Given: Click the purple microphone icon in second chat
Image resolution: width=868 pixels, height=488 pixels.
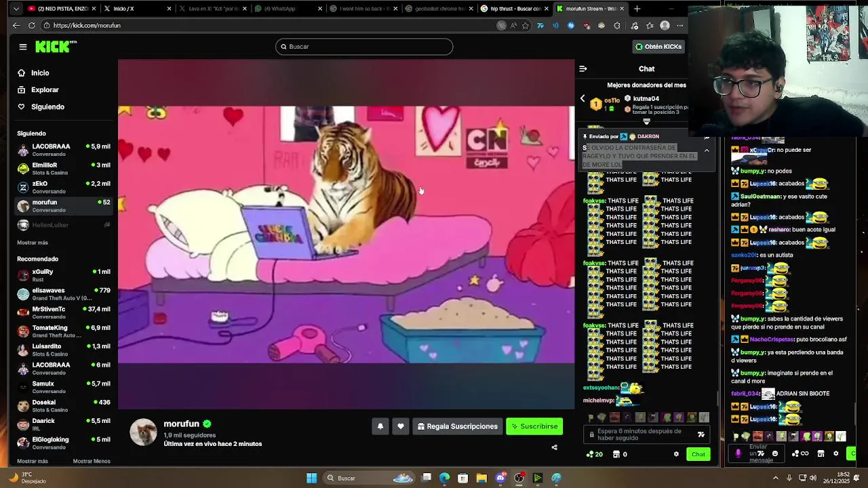Looking at the screenshot, I should click(x=738, y=453).
